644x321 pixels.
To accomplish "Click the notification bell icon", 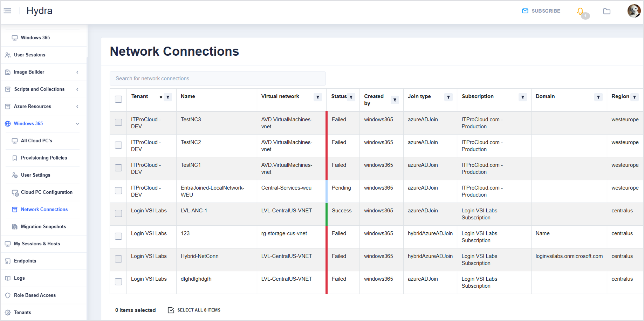I will click(x=580, y=11).
